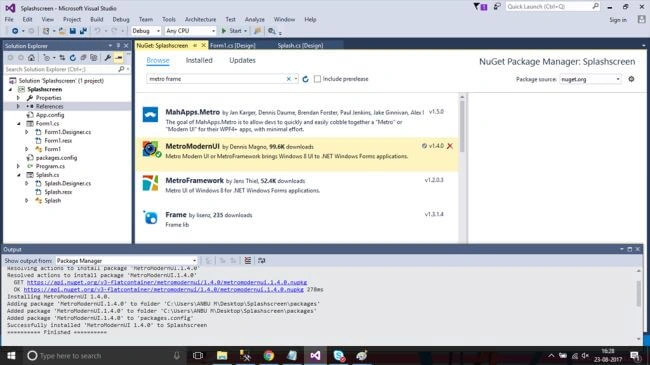650x365 pixels.
Task: Click the refresh icon beside the search box
Action: (306, 79)
